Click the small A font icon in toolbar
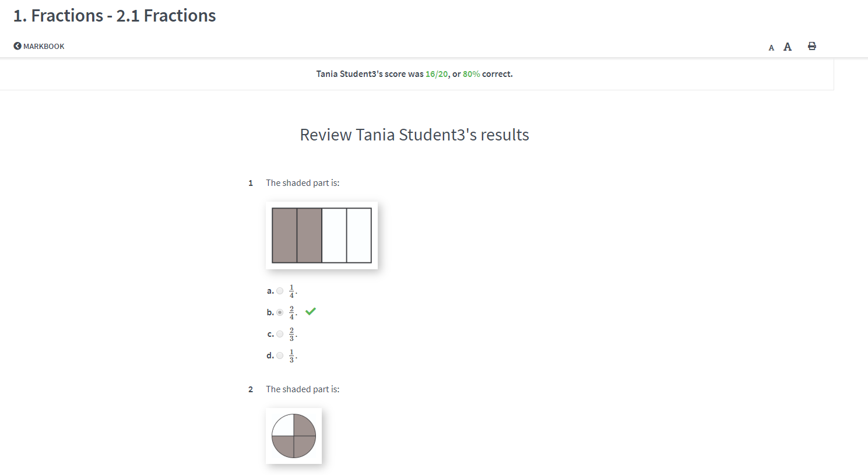868x475 pixels. coord(771,46)
